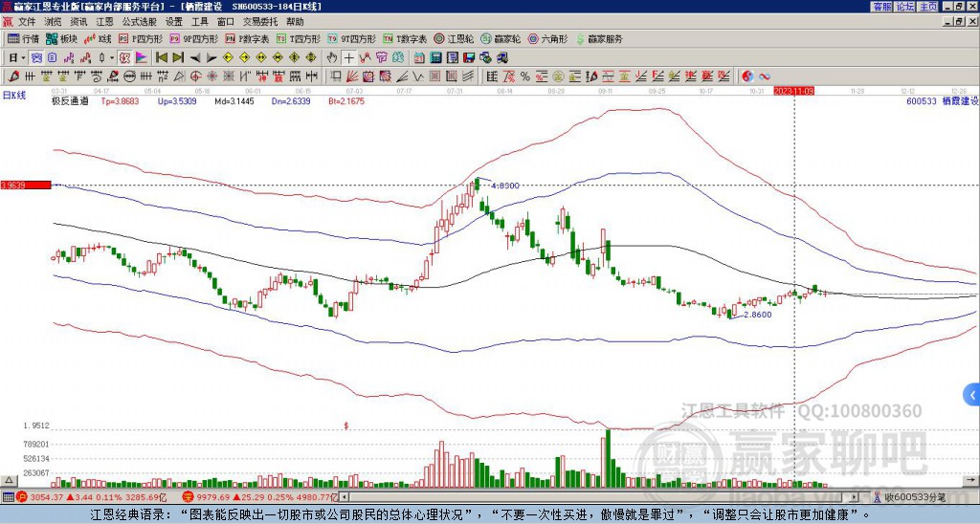
Task: Open the 交易委托 menu
Action: click(260, 22)
